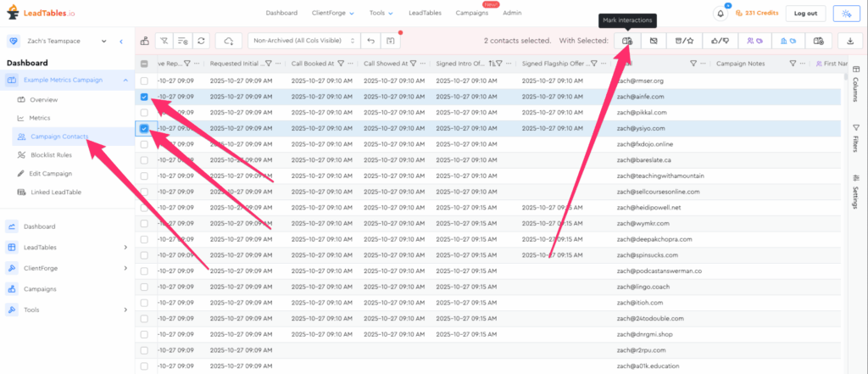Screen dimensions: 868x374
Task: Open the Metrics sidebar item
Action: [x=40, y=118]
